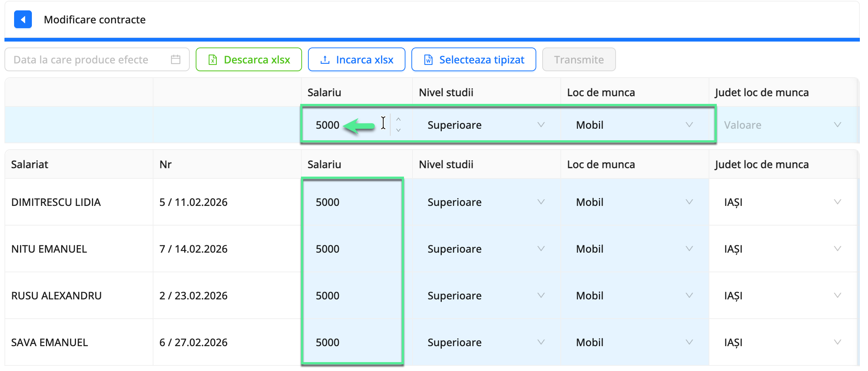Click the upload icon on Incarca xlsx

[325, 59]
